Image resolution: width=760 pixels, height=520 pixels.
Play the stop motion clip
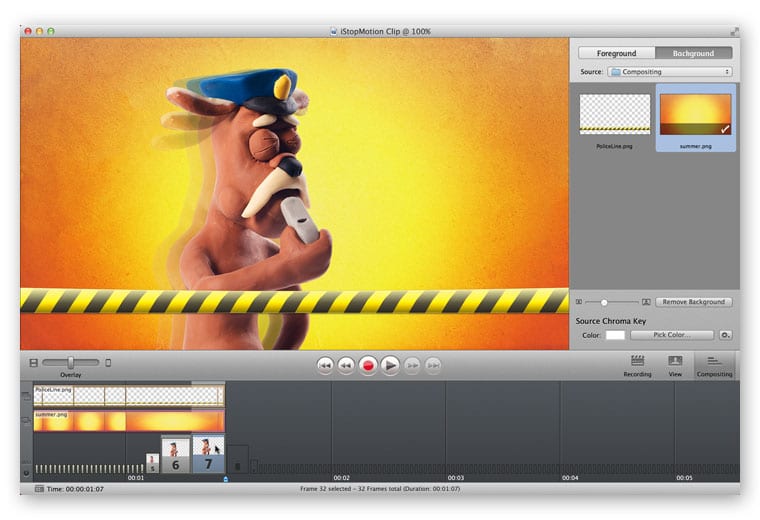coord(390,365)
